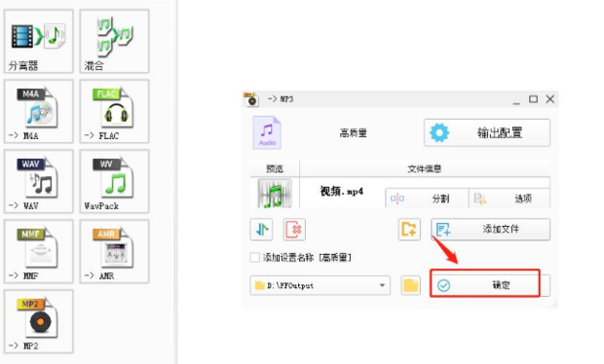Image resolution: width=604 pixels, height=364 pixels.
Task: Maximize the -> MP3 dialog
Action: (x=533, y=99)
